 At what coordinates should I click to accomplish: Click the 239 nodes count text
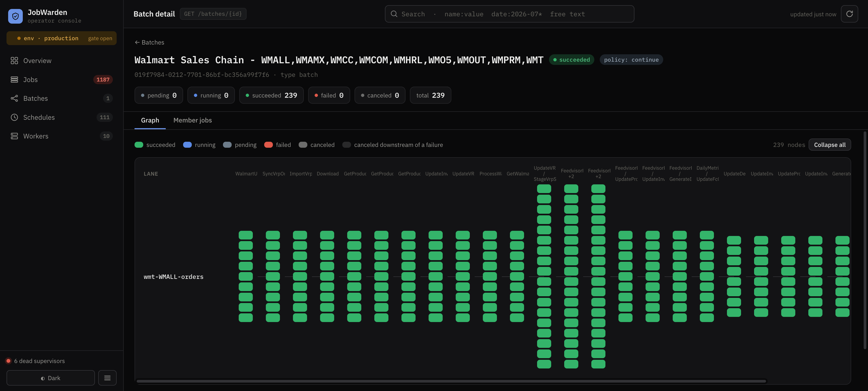(789, 145)
